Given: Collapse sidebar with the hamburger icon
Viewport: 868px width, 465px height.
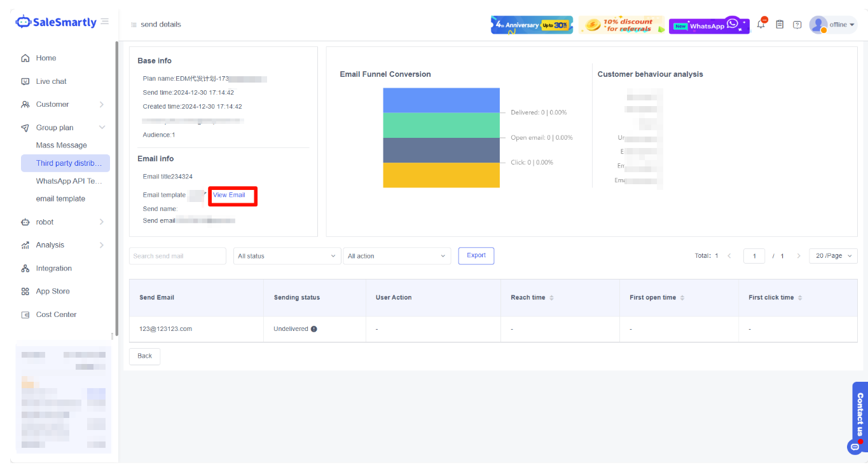Looking at the screenshot, I should point(105,22).
